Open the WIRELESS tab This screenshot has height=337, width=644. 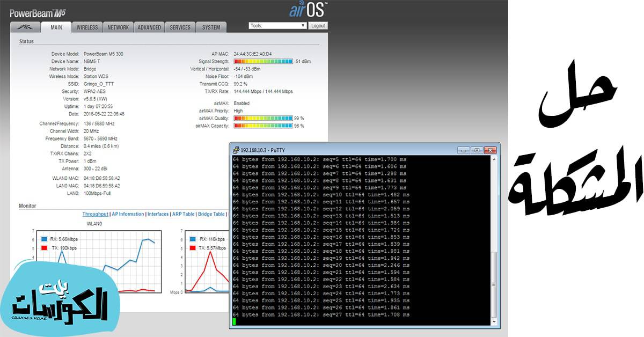(x=87, y=27)
